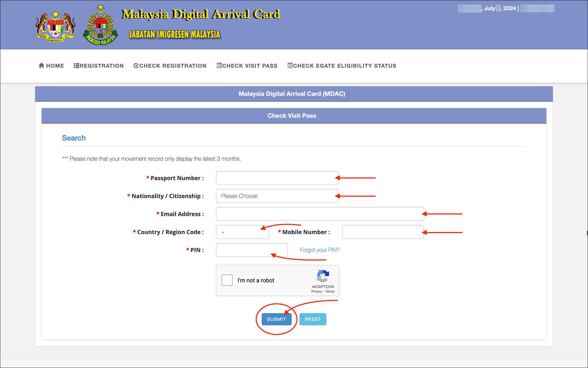Select the Registration list icon

pos(77,66)
